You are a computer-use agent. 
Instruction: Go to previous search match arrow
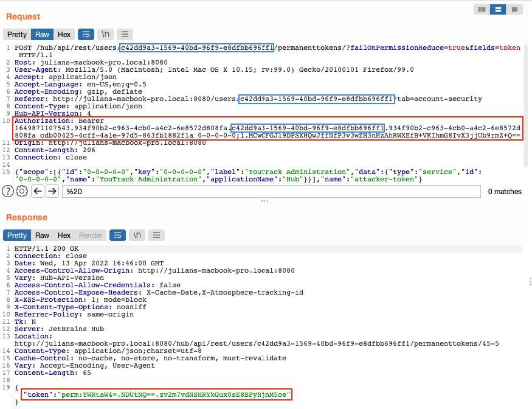38,191
